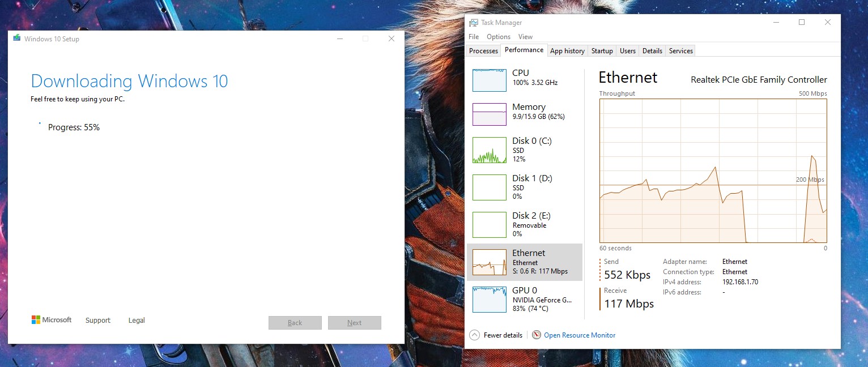
Task: Switch to the App history tab
Action: [x=567, y=51]
